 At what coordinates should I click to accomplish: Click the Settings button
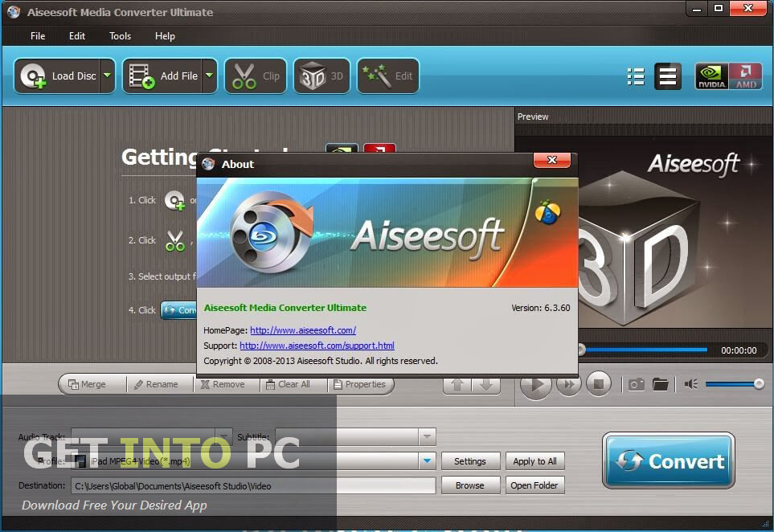(x=470, y=461)
